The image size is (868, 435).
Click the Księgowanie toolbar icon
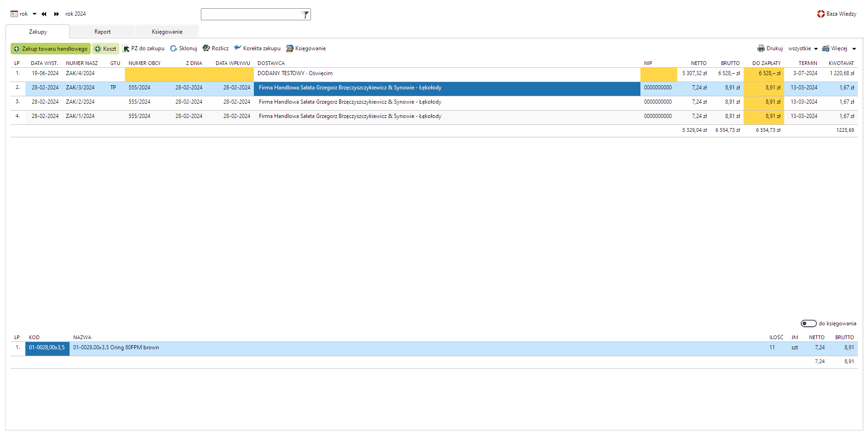coord(290,48)
